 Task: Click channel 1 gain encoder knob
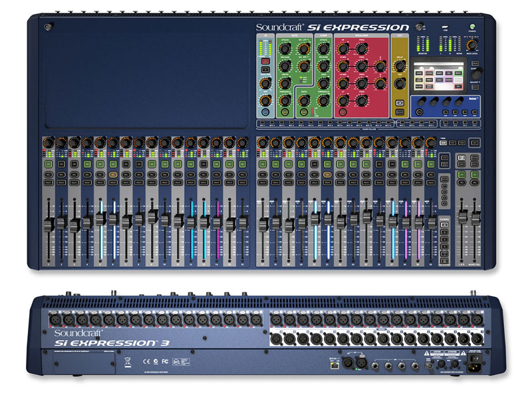click(x=49, y=142)
